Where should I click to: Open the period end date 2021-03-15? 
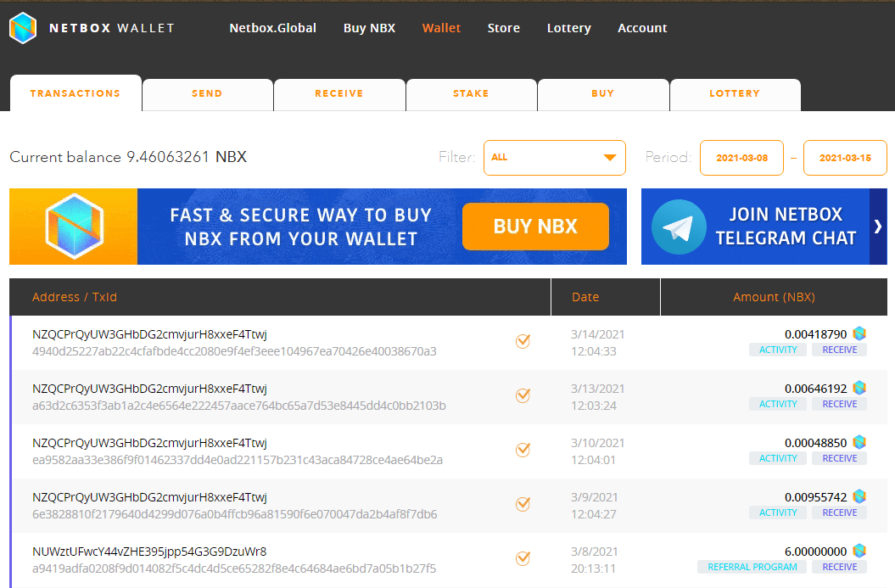845,158
